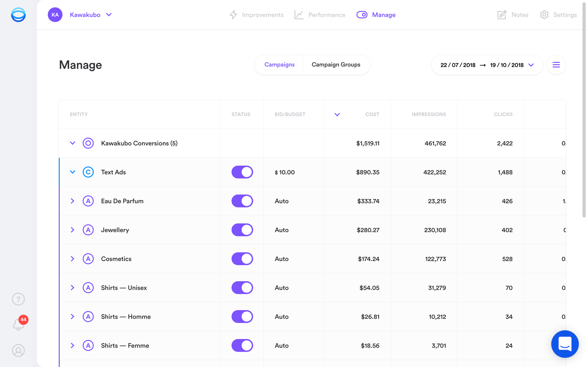
Task: Click the user profile icon
Action: pos(18,350)
